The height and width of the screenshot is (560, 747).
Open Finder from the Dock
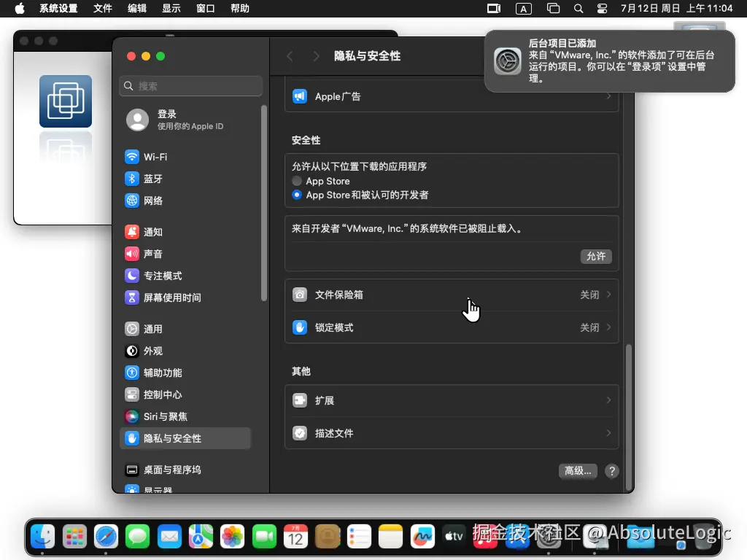[x=42, y=537]
